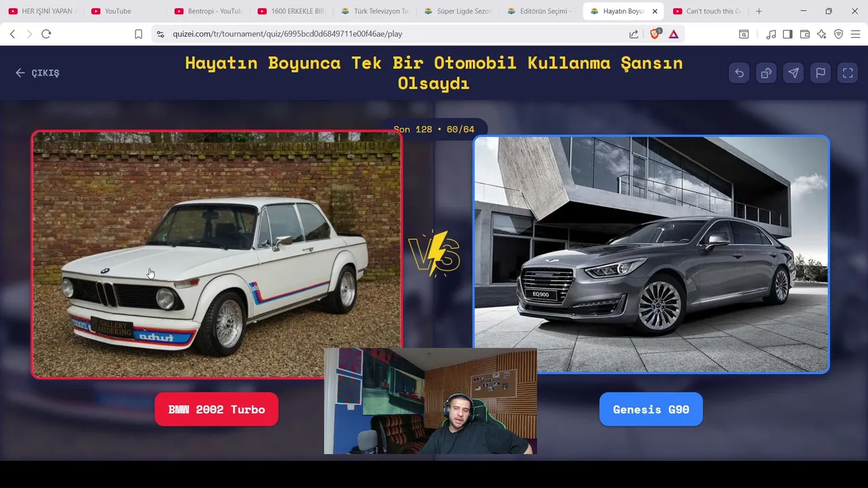Open the Brave Wallet icon
Image resolution: width=868 pixels, height=488 pixels.
[x=805, y=34]
